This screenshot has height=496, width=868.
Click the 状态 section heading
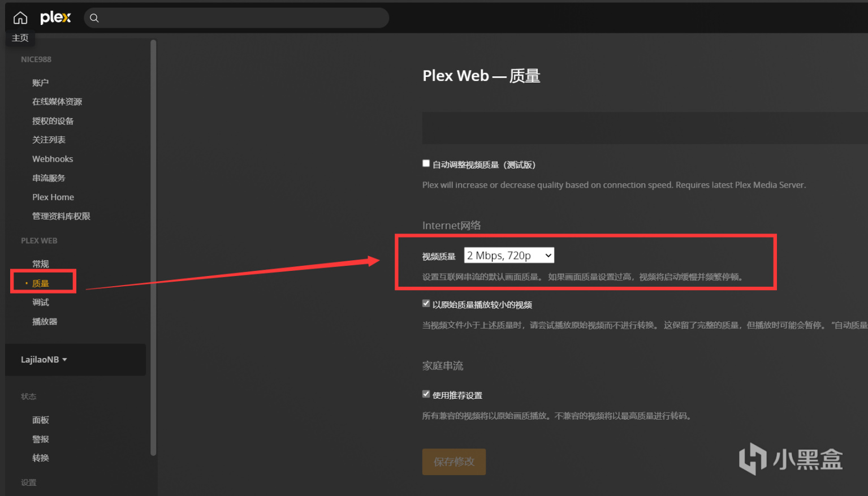(x=28, y=396)
